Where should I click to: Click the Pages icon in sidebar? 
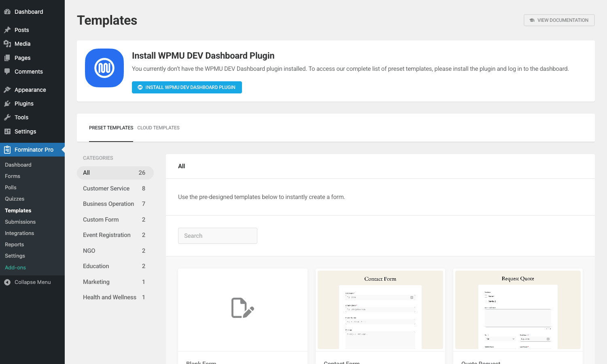[7, 58]
